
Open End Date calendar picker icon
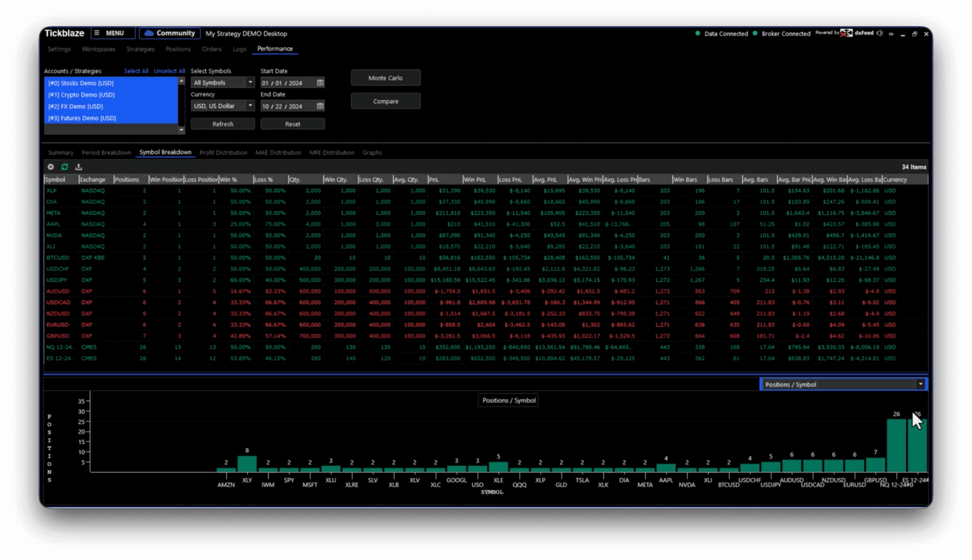click(x=320, y=106)
